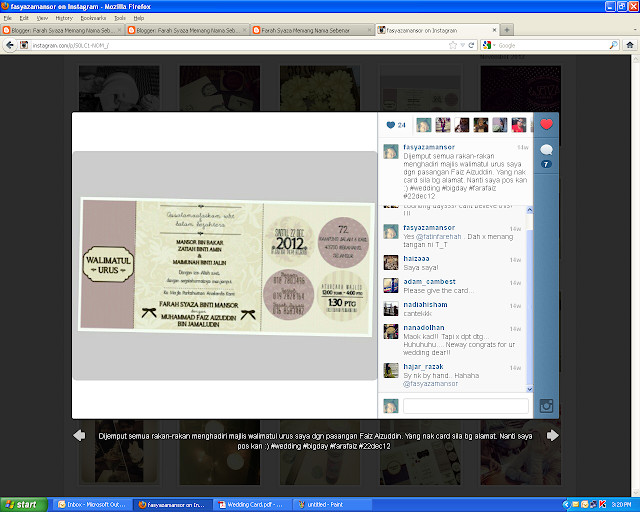Click the Firefox back button
The height and width of the screenshot is (512, 640).
point(10,45)
